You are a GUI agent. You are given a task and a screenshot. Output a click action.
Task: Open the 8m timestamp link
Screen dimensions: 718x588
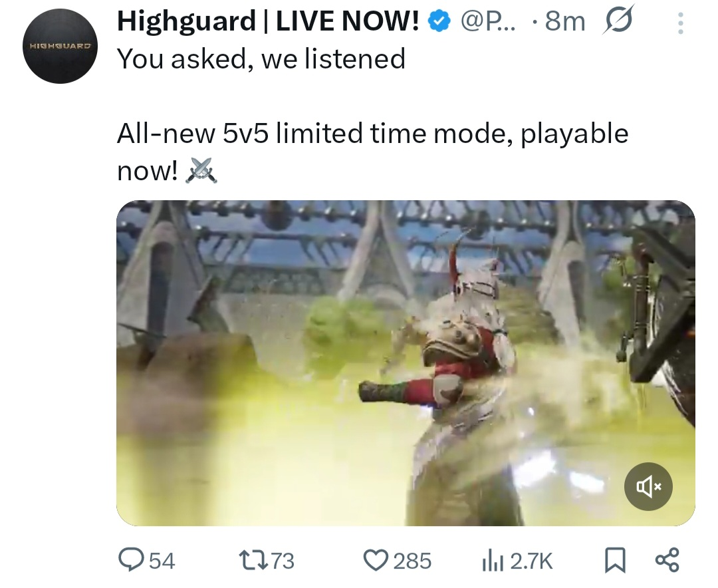(x=565, y=21)
